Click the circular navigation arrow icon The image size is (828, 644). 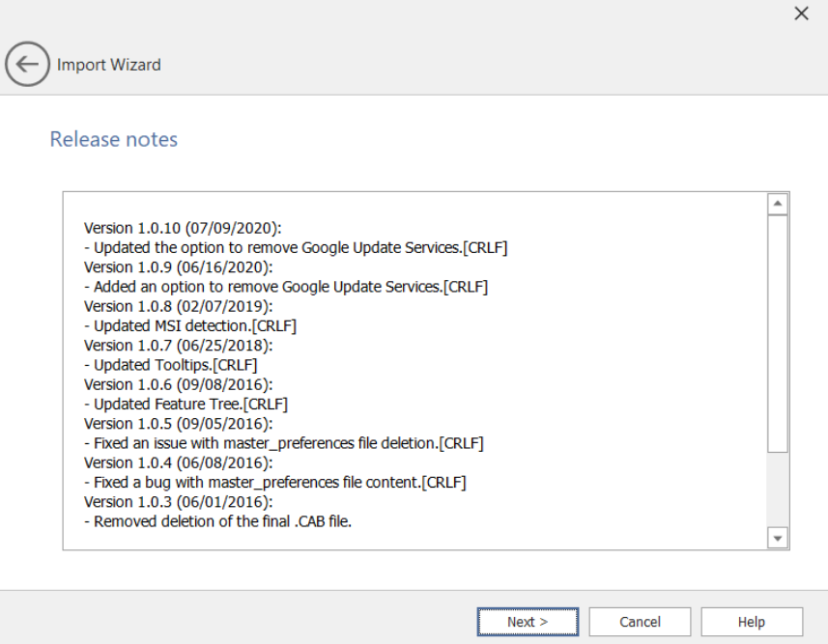pos(27,64)
